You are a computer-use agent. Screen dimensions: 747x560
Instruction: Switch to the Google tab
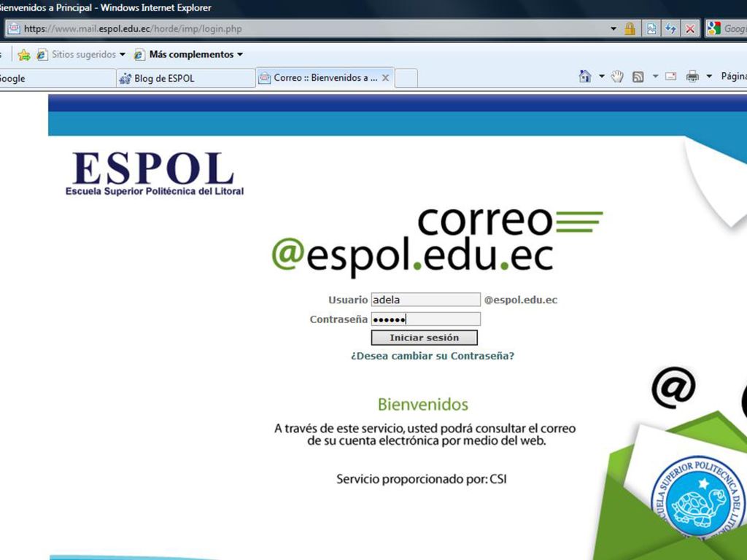57,79
